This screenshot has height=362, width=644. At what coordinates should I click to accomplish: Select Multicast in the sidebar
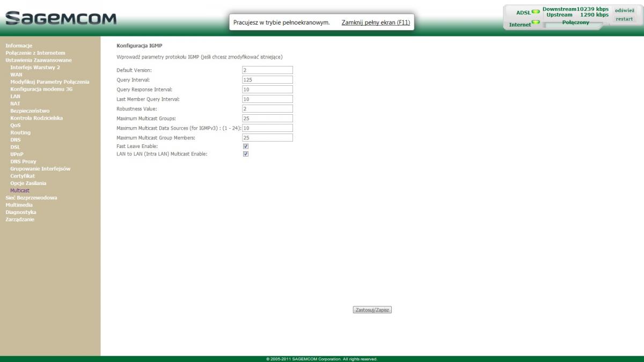[20, 190]
